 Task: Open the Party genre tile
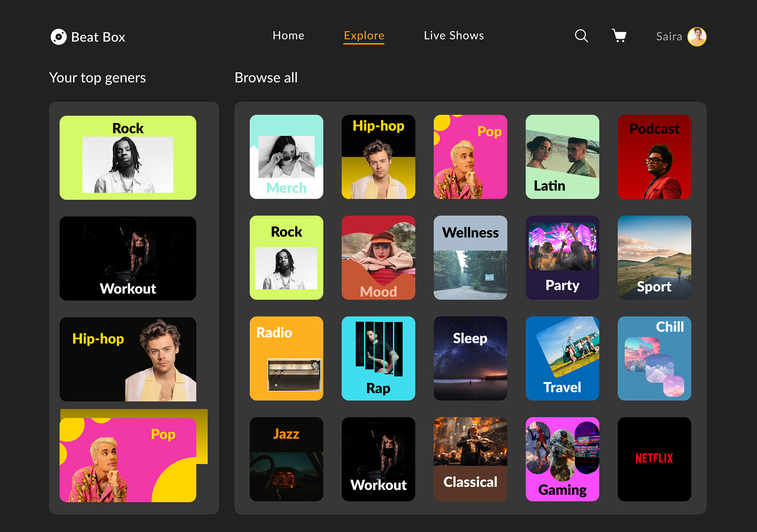(x=562, y=258)
